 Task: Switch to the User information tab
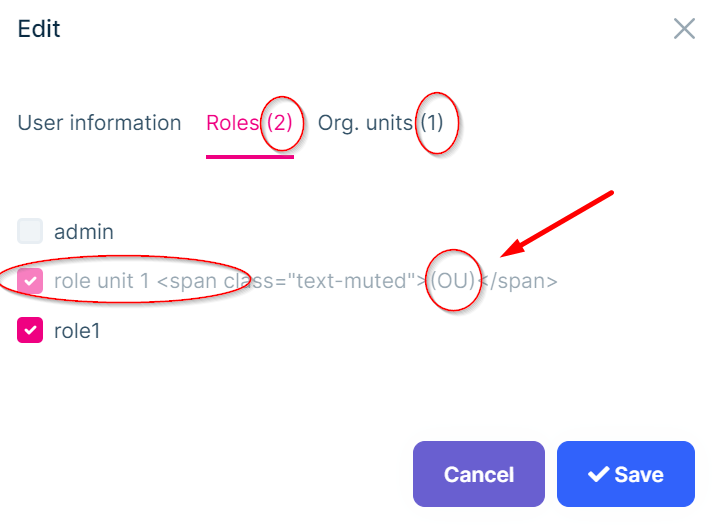(x=100, y=123)
